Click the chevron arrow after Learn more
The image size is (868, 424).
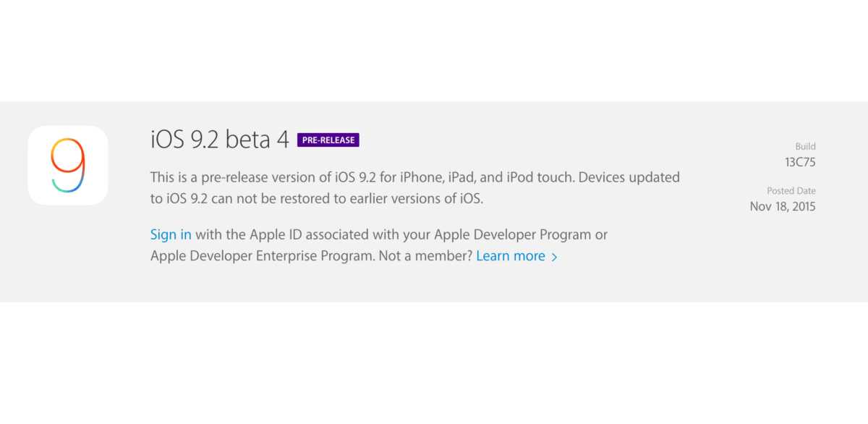point(555,257)
